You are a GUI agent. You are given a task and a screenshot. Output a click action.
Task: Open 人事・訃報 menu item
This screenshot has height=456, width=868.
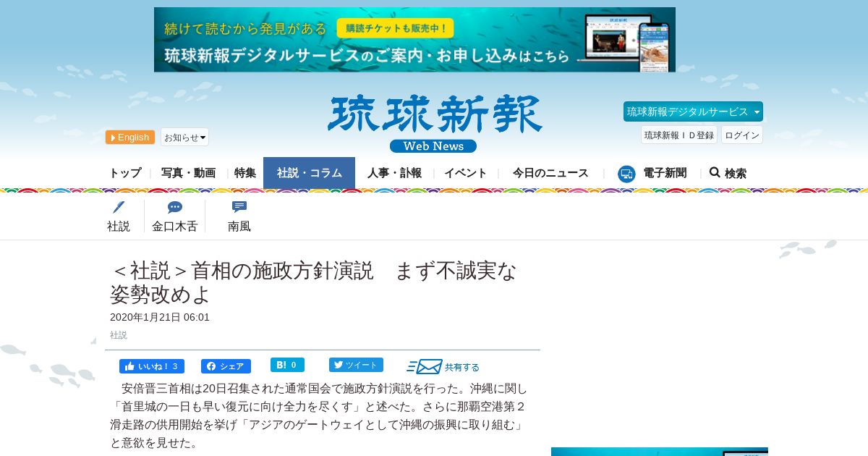[x=394, y=173]
